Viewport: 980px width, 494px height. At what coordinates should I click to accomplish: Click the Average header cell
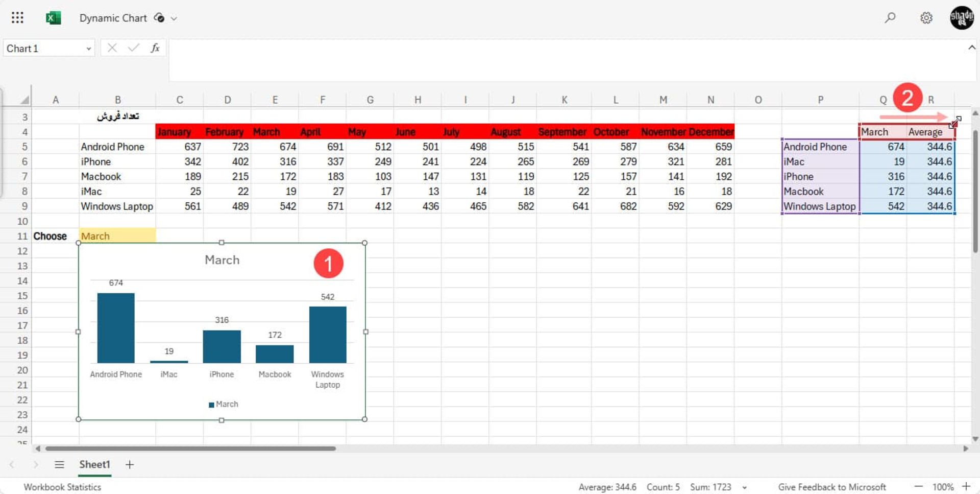(x=930, y=132)
